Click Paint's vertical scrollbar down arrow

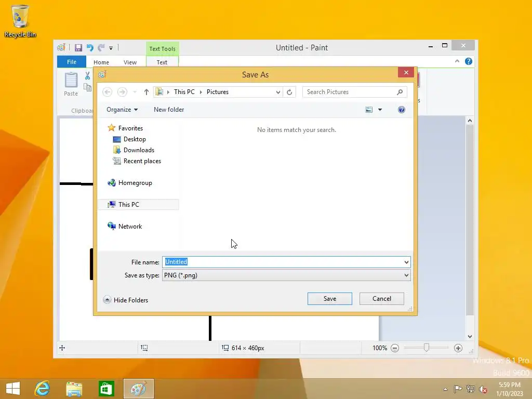[x=470, y=337]
